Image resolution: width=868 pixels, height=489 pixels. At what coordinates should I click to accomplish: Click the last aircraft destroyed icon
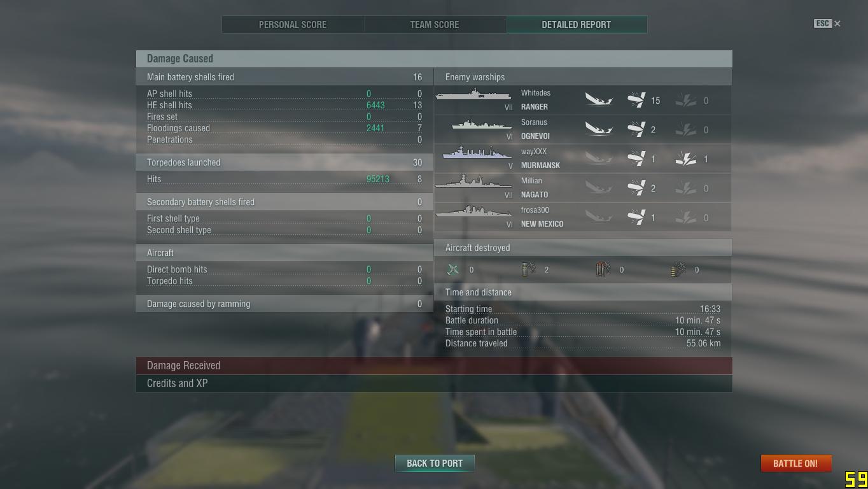click(678, 270)
